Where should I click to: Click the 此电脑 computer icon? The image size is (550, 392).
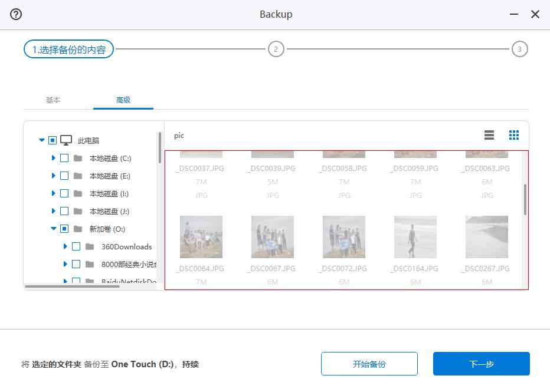tap(67, 140)
